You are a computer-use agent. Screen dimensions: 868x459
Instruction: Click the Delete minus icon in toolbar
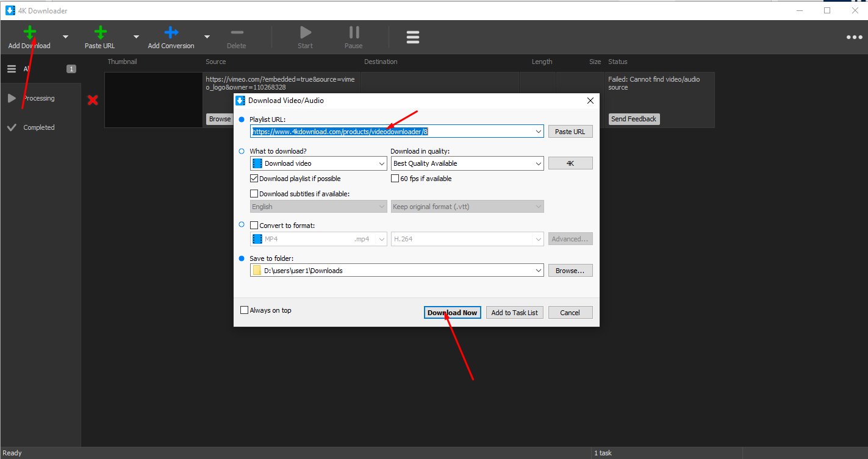pos(237,33)
